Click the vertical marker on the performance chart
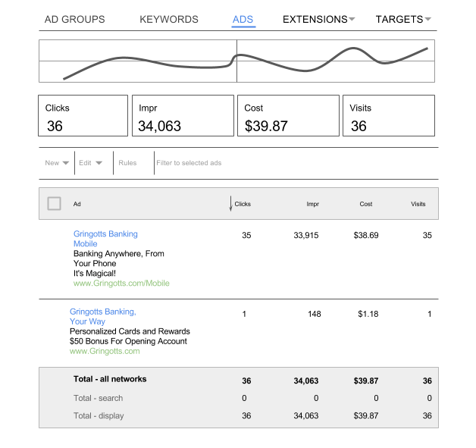The image size is (476, 448). (236, 61)
